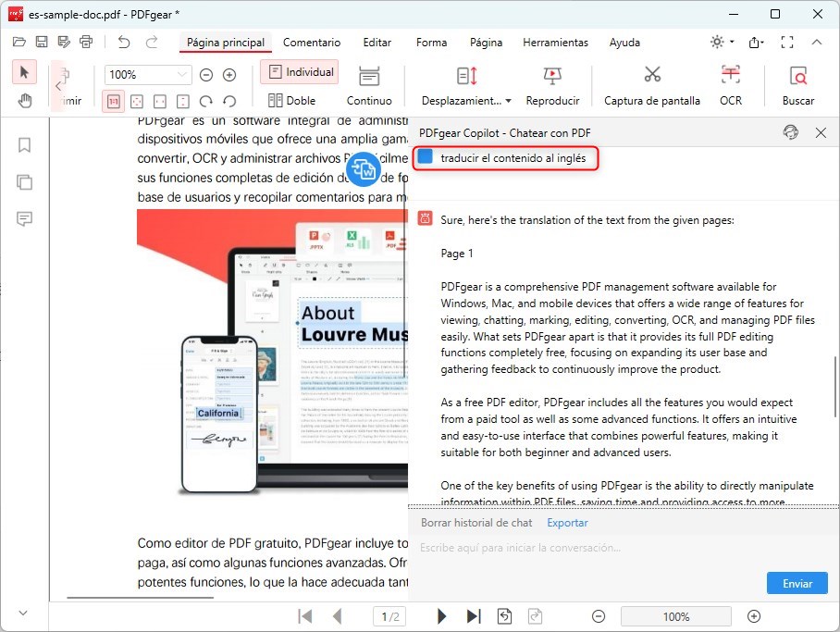This screenshot has height=632, width=840.
Task: Open the Ayuda tab
Action: point(624,43)
